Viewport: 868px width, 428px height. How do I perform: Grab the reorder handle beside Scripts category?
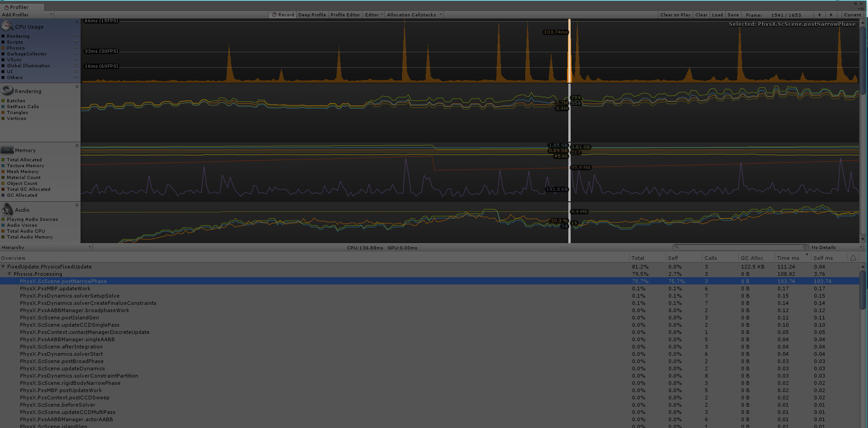76,42
